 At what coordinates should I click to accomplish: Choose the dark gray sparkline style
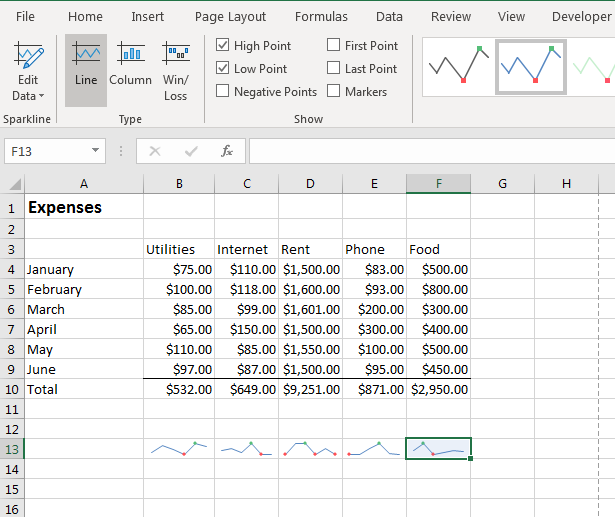[459, 67]
